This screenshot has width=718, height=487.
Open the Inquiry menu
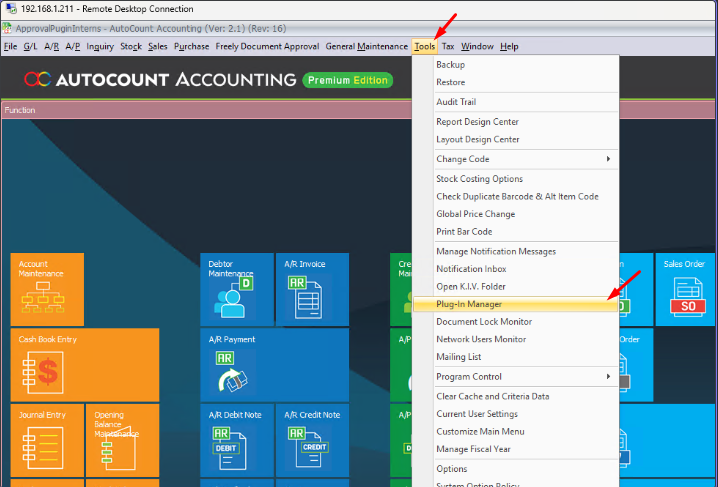tap(100, 46)
